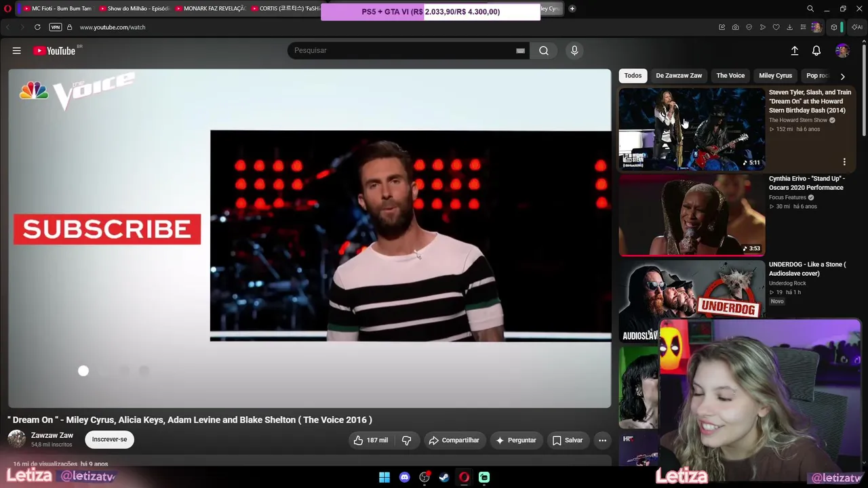Open Opera GX from the taskbar

(465, 477)
